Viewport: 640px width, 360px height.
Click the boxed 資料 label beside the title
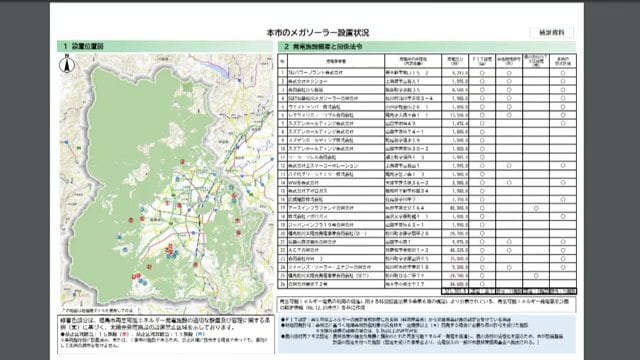[552, 33]
